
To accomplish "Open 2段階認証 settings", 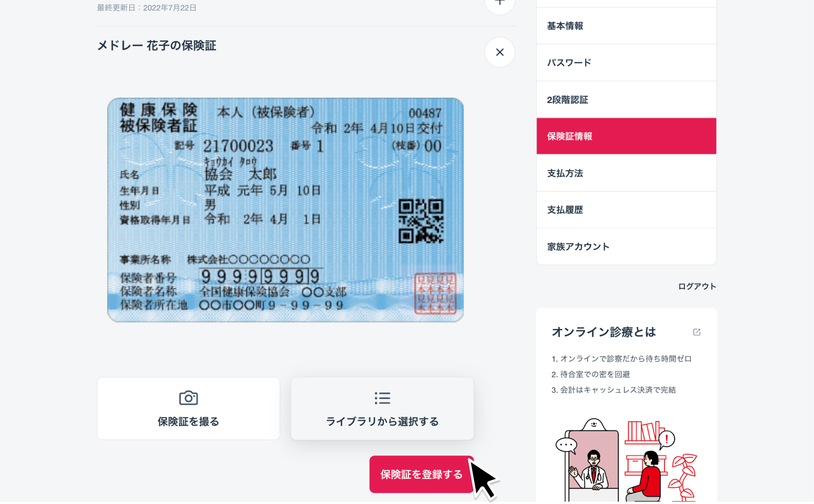I will pos(626,100).
